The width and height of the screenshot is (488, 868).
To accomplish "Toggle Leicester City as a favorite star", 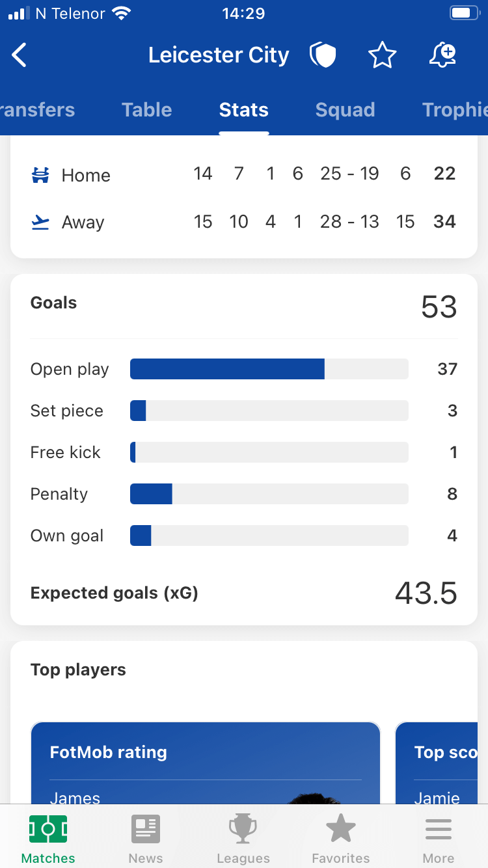I will click(383, 55).
